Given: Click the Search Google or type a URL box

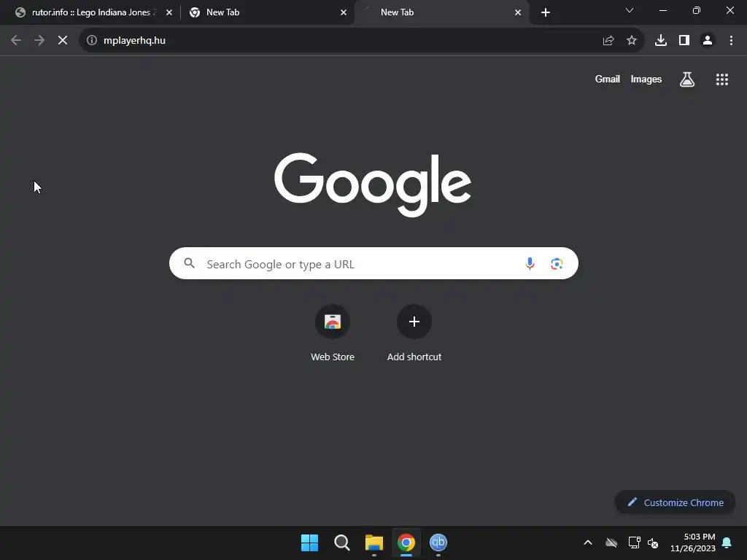Looking at the screenshot, I should [373, 263].
